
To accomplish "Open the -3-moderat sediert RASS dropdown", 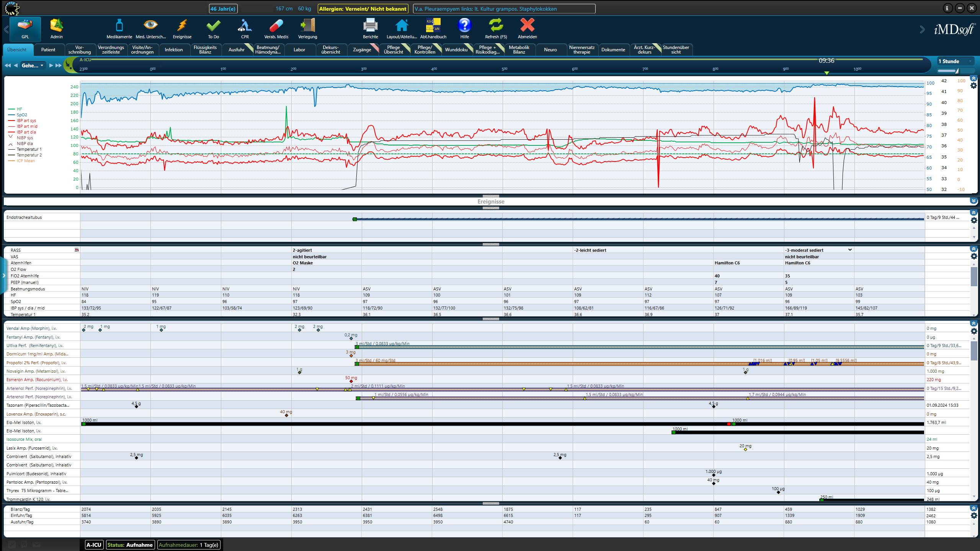I will 850,250.
